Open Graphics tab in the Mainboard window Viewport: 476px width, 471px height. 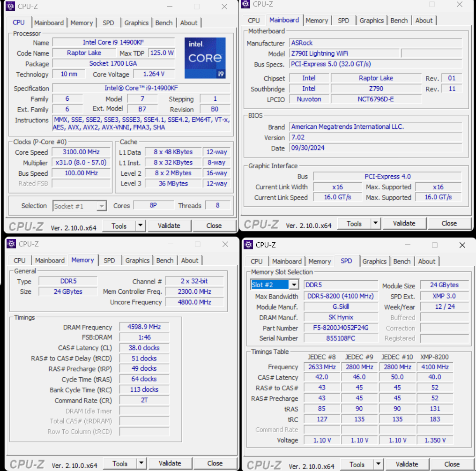pyautogui.click(x=371, y=20)
